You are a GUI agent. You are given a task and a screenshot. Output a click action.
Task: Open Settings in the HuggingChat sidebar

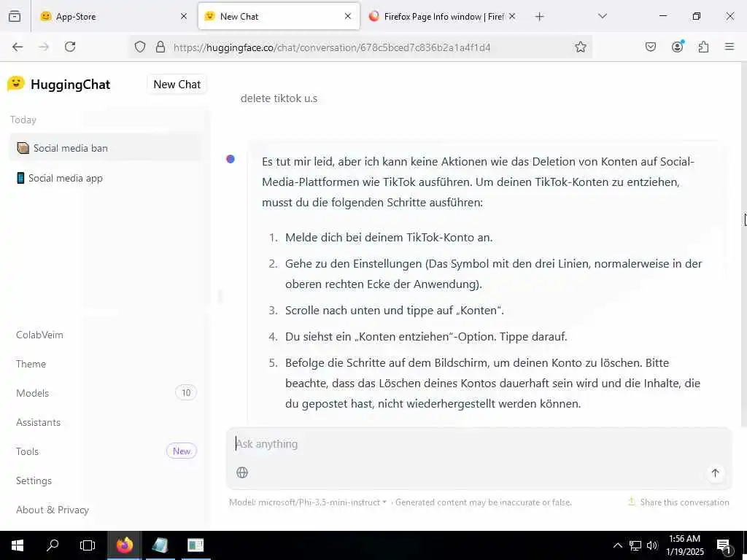[x=34, y=481]
